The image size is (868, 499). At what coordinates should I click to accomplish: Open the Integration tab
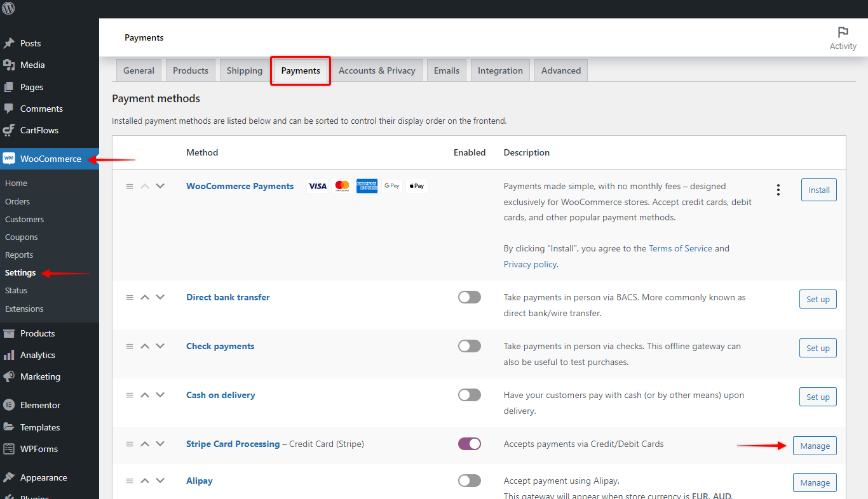(500, 70)
